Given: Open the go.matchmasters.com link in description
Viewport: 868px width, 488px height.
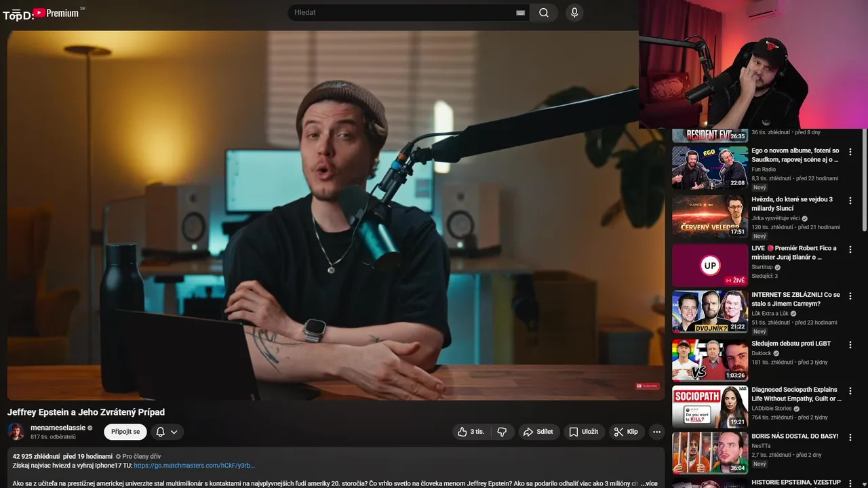Looking at the screenshot, I should pos(195,466).
